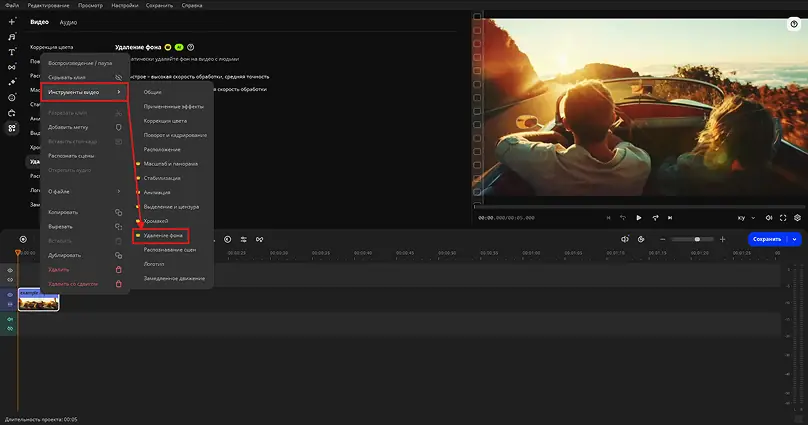Mute the green audio track

(x=10, y=319)
